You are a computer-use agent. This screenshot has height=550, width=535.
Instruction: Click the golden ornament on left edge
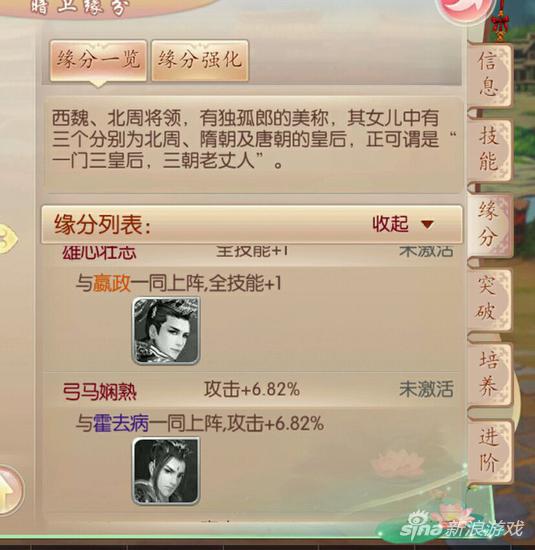point(8,239)
